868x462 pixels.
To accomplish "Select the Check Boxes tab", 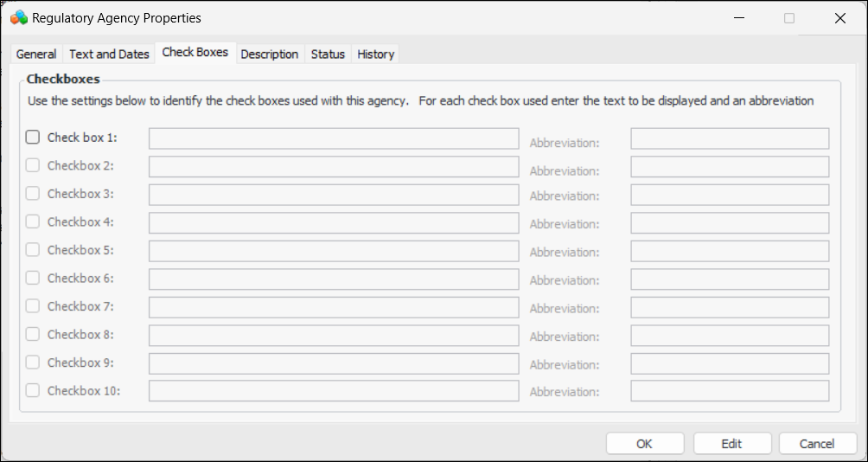I will tap(195, 53).
